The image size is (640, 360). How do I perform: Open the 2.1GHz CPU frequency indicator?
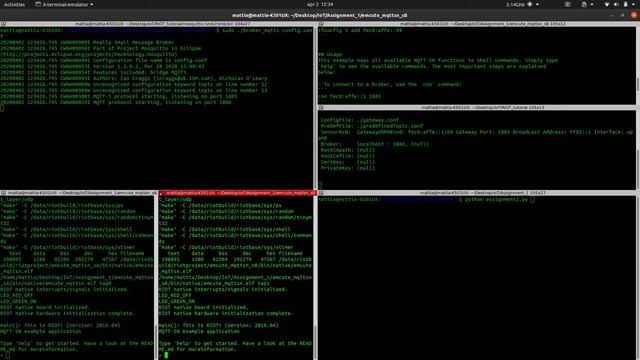click(x=522, y=4)
